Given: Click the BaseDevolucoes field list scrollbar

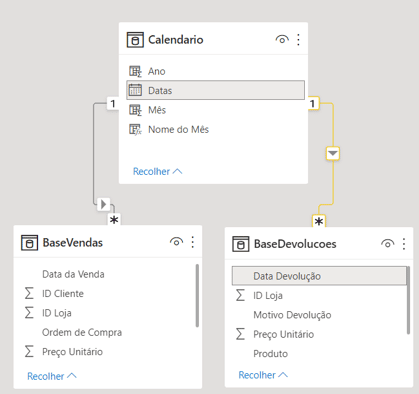Looking at the screenshot, I should point(408,300).
